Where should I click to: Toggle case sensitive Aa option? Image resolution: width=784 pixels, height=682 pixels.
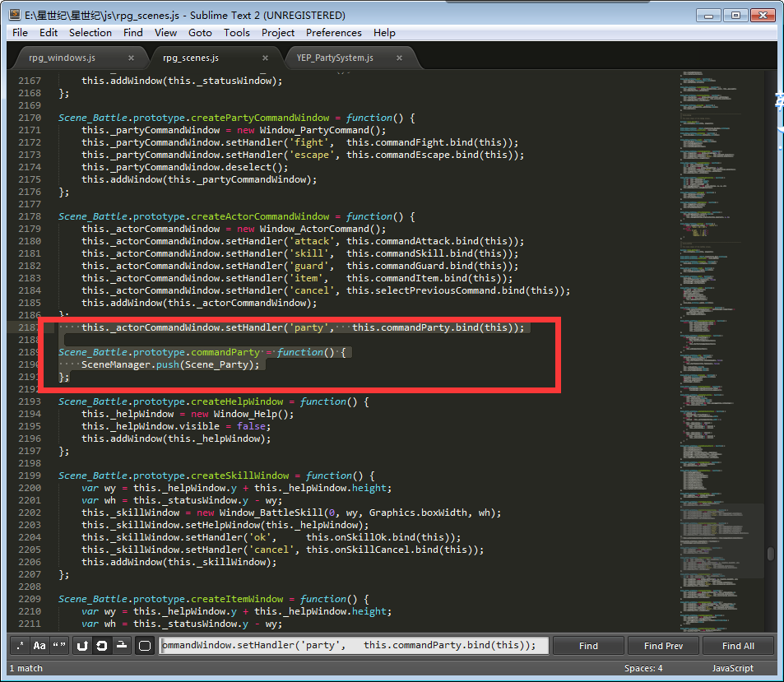coord(39,646)
